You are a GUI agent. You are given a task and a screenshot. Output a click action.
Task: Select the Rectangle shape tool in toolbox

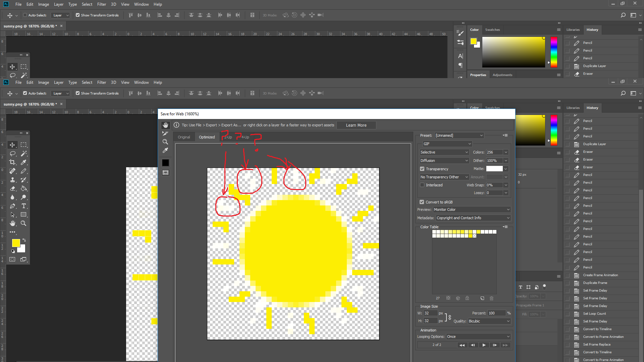pyautogui.click(x=23, y=215)
